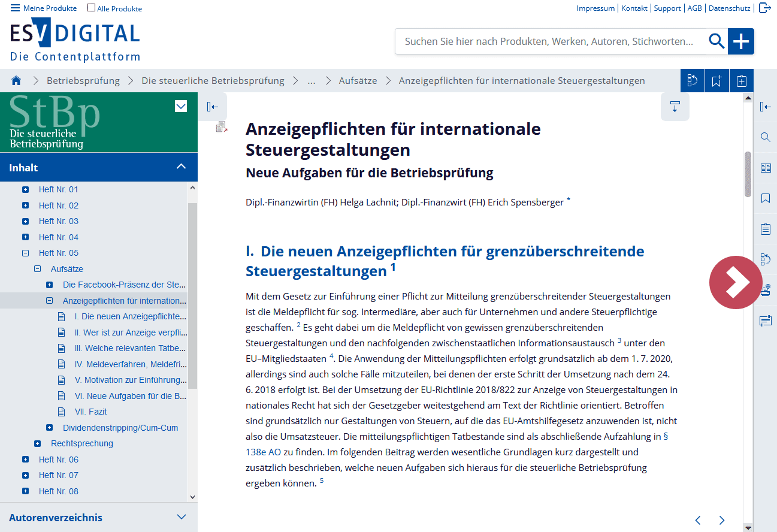Select Heft Nr. 07 in tree
This screenshot has height=532, width=777.
pos(59,475)
